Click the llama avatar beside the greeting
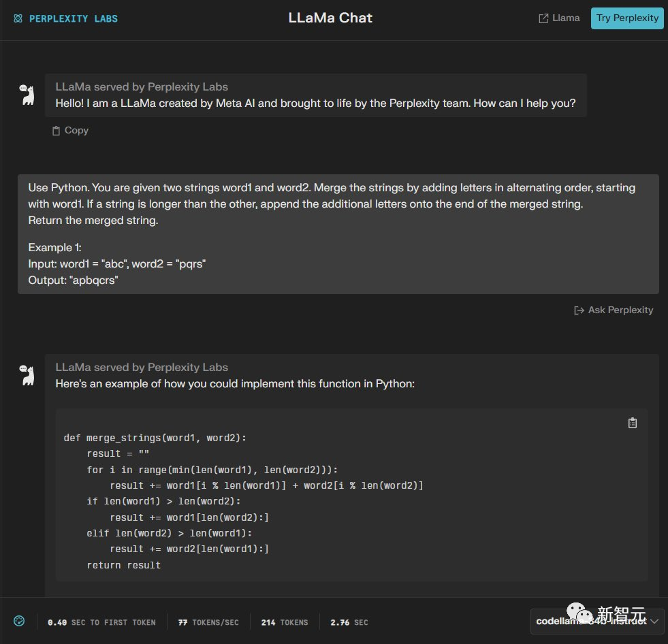 tap(27, 95)
